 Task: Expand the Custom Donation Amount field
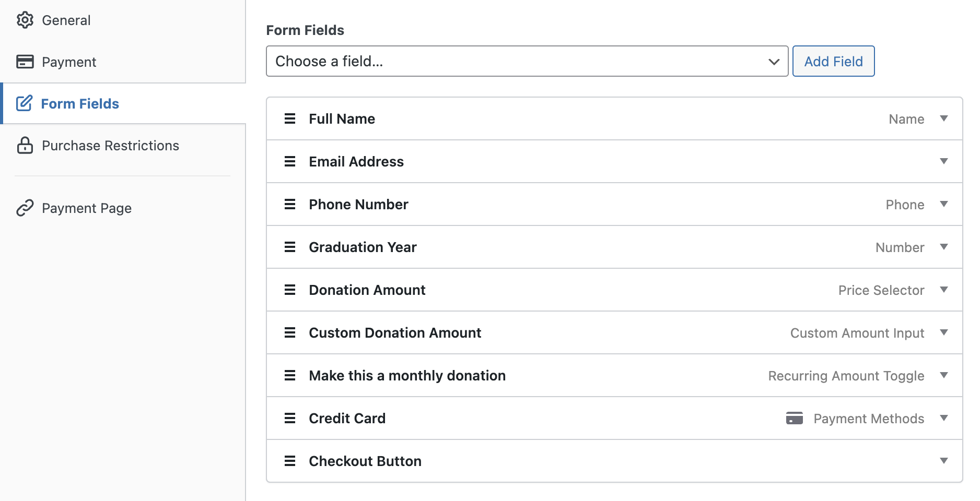click(944, 332)
